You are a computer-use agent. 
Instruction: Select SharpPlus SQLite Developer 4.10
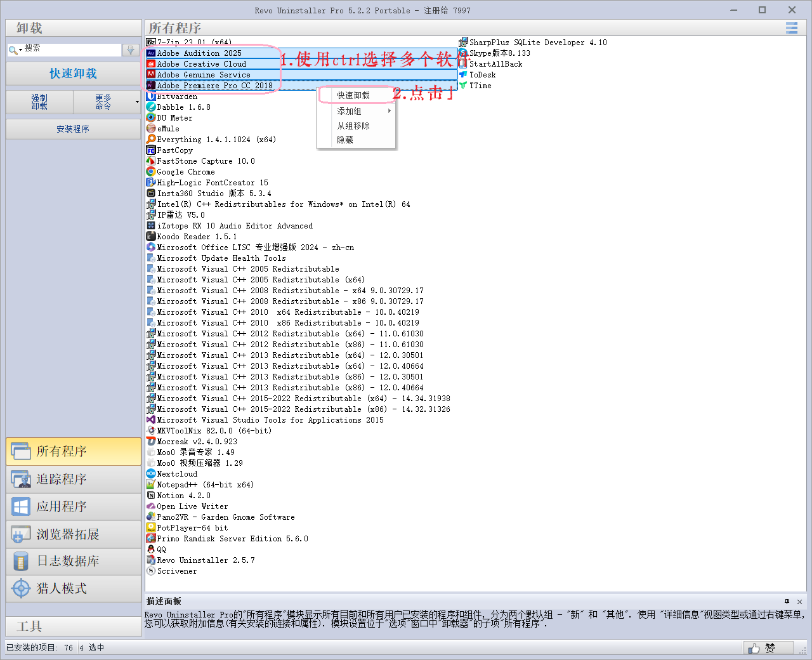[x=534, y=43]
